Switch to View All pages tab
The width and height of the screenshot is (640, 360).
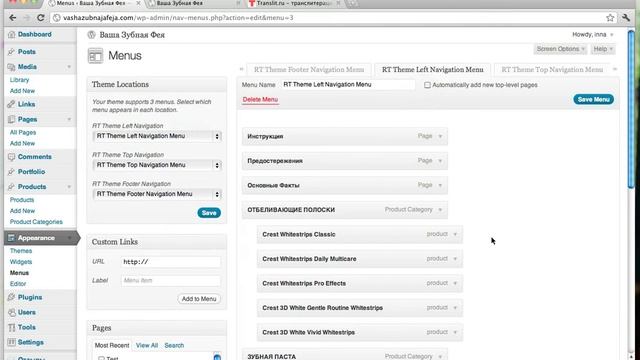point(147,345)
